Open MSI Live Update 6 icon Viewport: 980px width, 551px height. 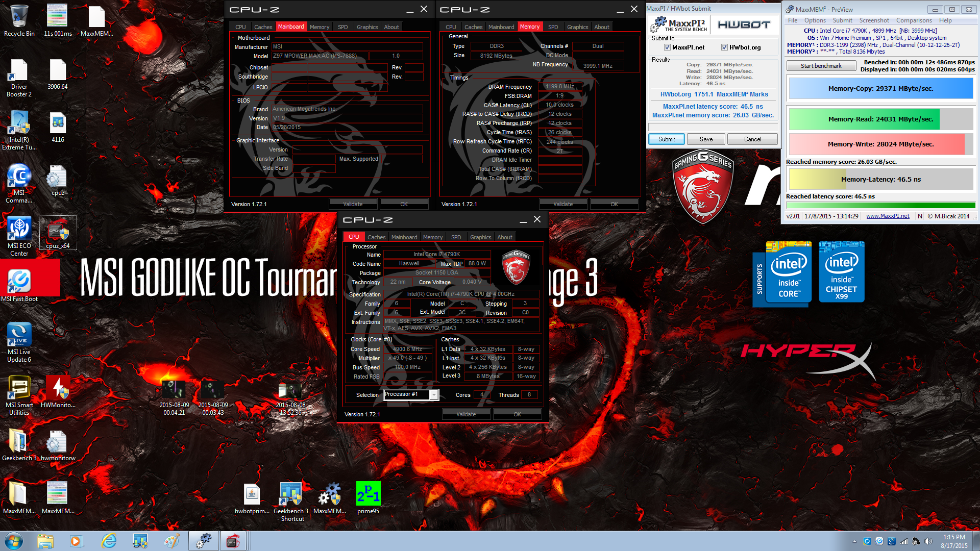tap(19, 343)
